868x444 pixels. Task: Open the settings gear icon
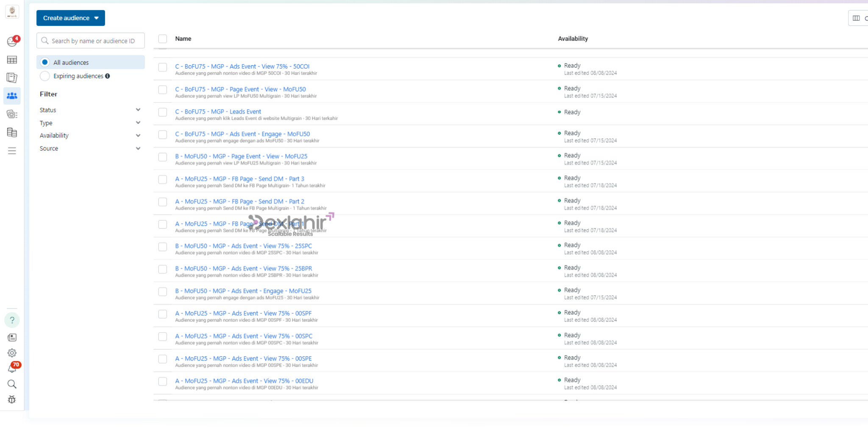pos(12,353)
